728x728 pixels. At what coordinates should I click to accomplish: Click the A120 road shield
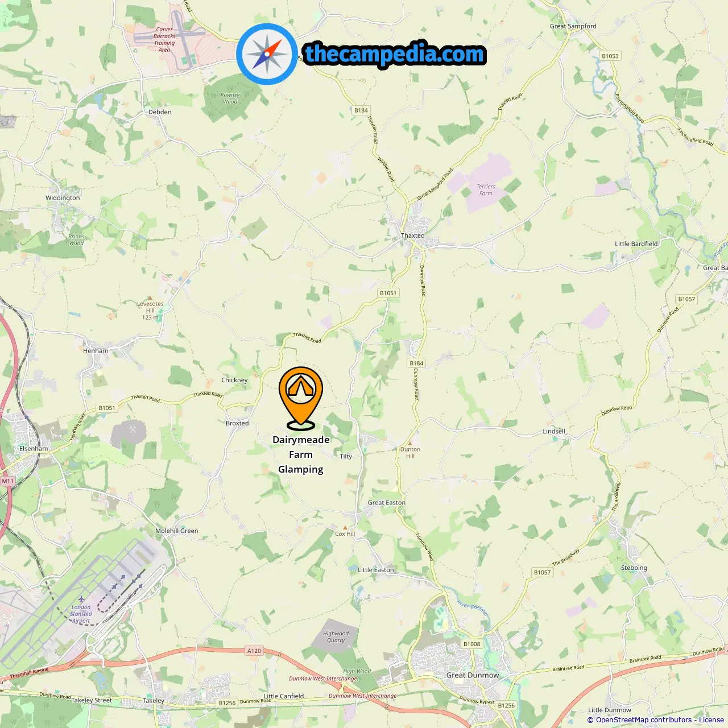pos(254,651)
